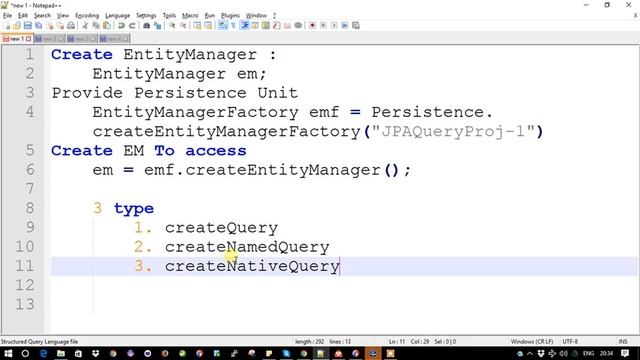This screenshot has width=640, height=360.
Task: Click the Stop Recording macro icon
Action: (323, 26)
